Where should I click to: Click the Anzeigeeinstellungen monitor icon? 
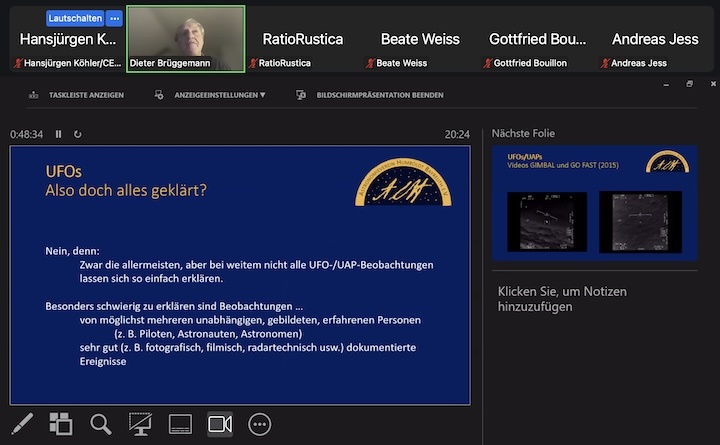coord(159,95)
